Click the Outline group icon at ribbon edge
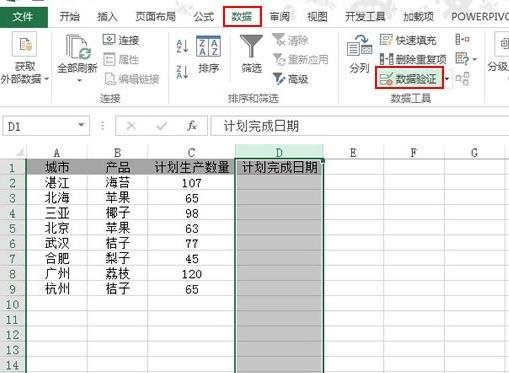The width and height of the screenshot is (509, 373). click(502, 43)
